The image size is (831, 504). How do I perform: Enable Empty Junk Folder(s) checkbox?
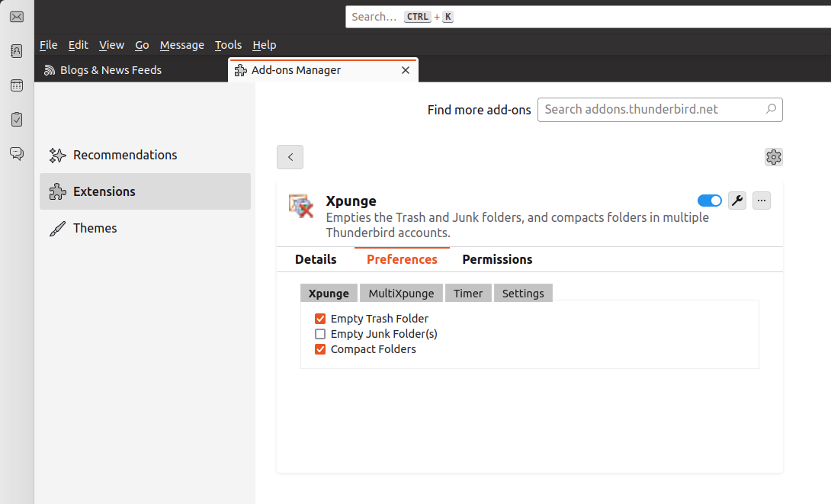(x=320, y=334)
